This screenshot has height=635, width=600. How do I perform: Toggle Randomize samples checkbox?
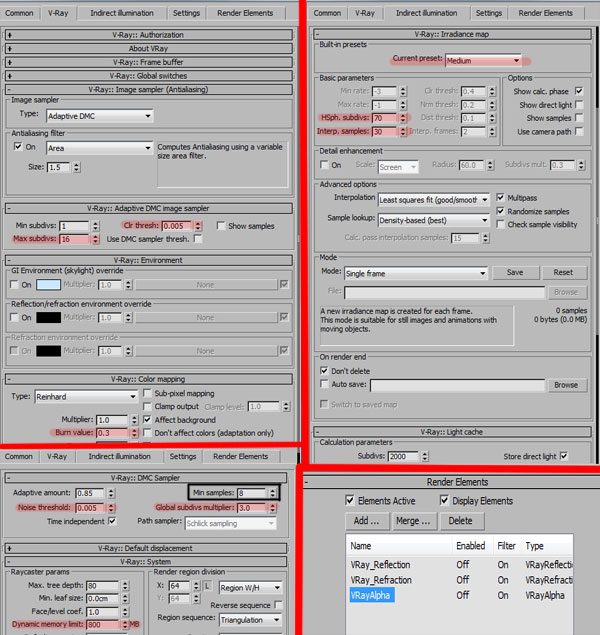[x=500, y=211]
